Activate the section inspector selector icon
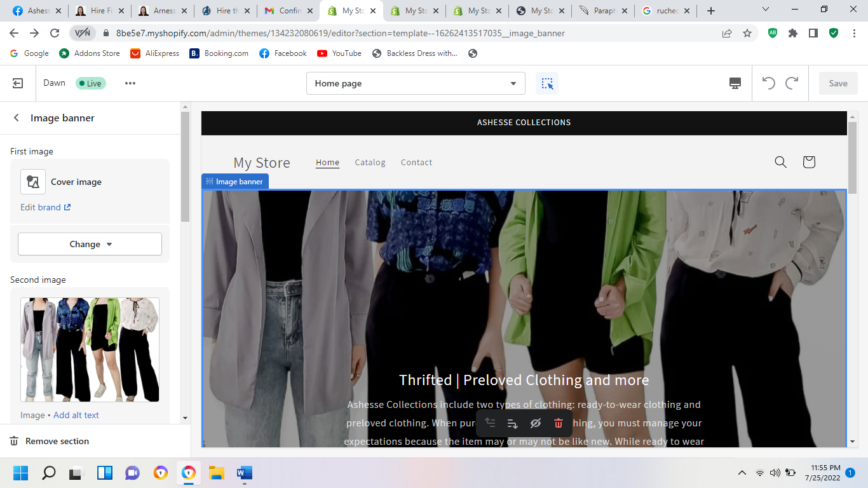The height and width of the screenshot is (488, 868). point(547,83)
